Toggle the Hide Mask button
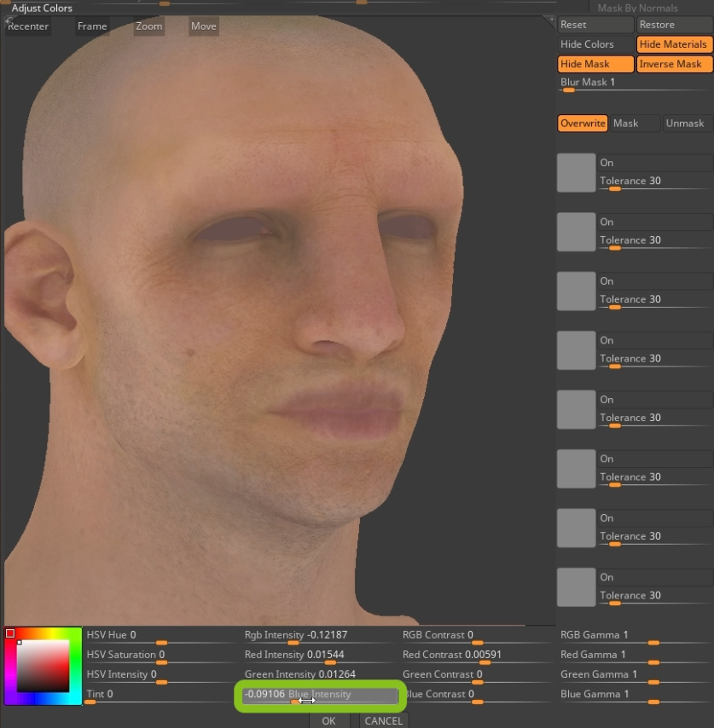This screenshot has width=714, height=728. click(595, 64)
